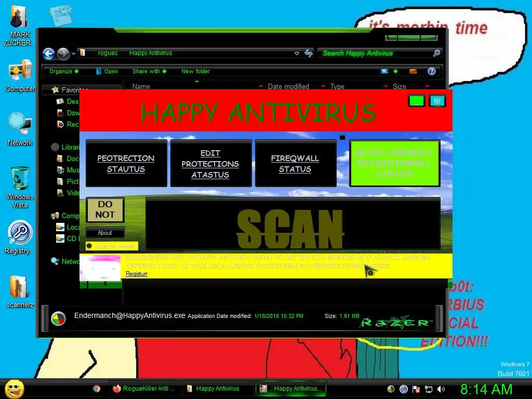532x399 pixels.
Task: Click the Action Center flag tray icon
Action: coord(416,389)
